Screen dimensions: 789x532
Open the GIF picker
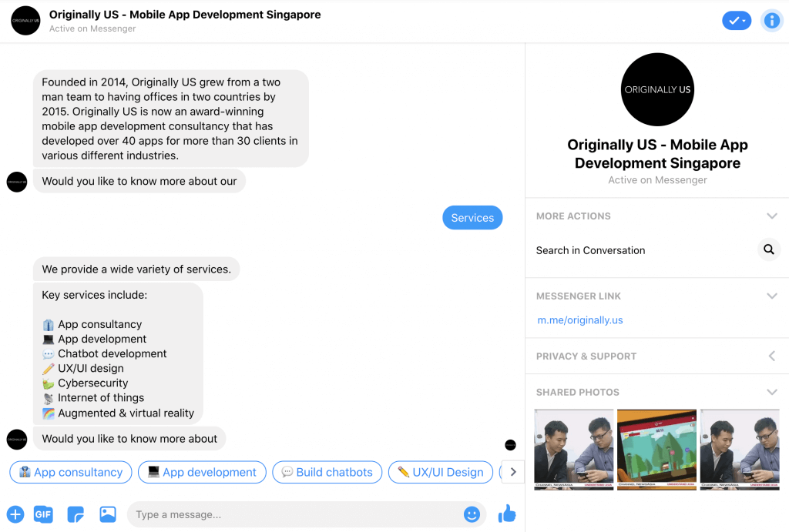pyautogui.click(x=43, y=514)
